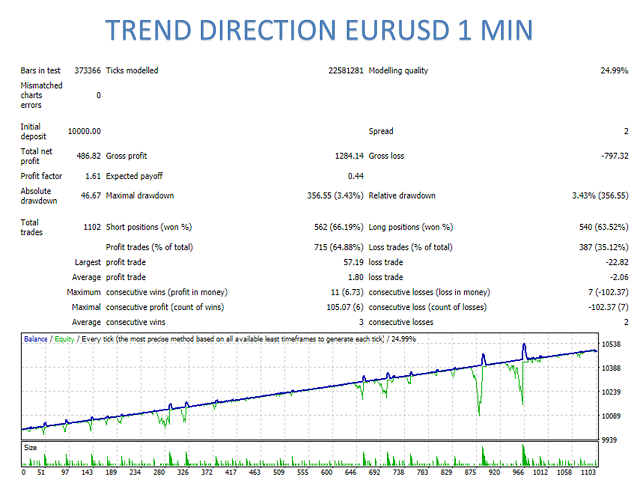Screen dimensions: 640x480
Task: Select Loss trades value 387 (35.12%)
Action: point(603,247)
